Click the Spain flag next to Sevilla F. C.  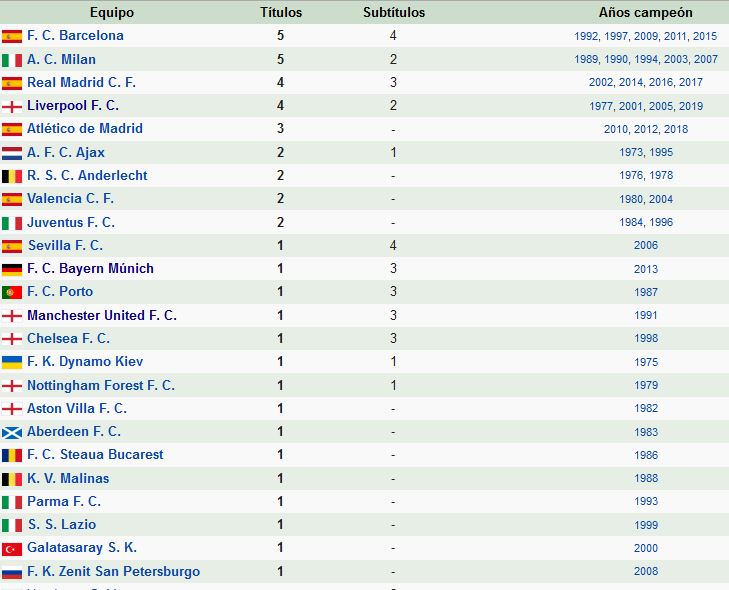[x=12, y=246]
